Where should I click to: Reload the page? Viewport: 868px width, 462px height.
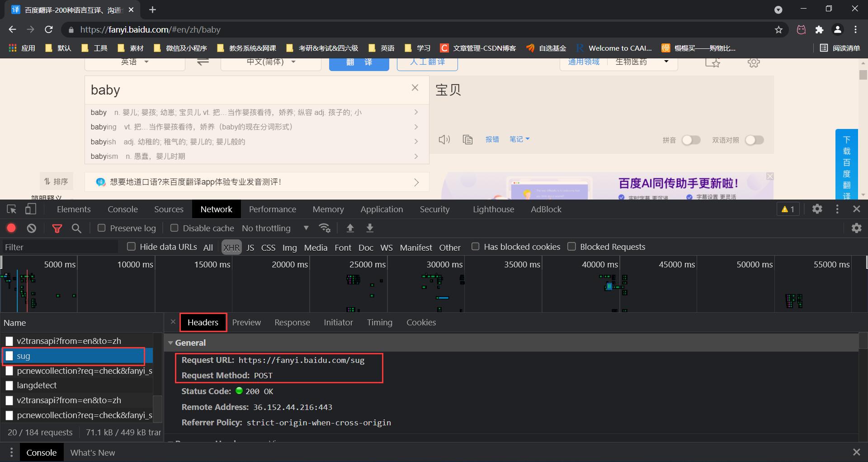(x=49, y=29)
